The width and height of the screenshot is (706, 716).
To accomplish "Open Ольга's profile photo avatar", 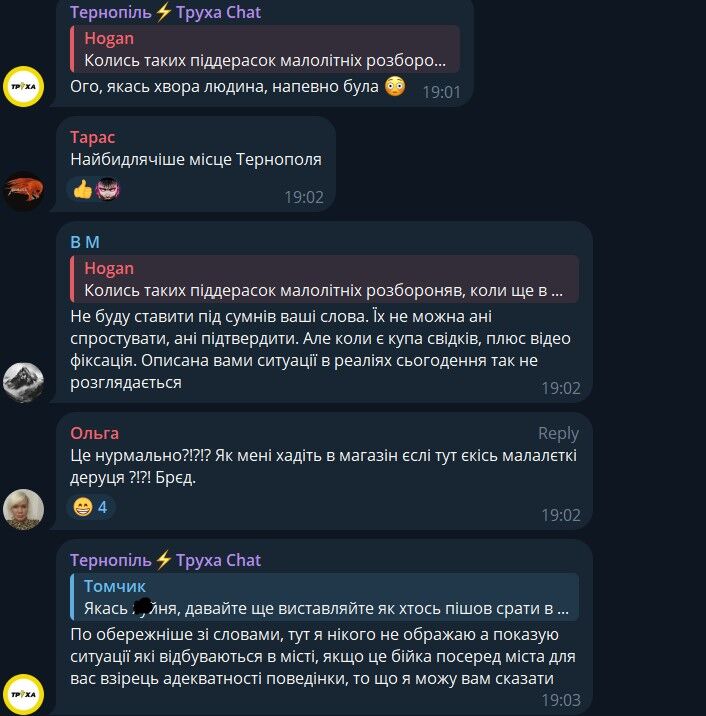I will point(23,509).
